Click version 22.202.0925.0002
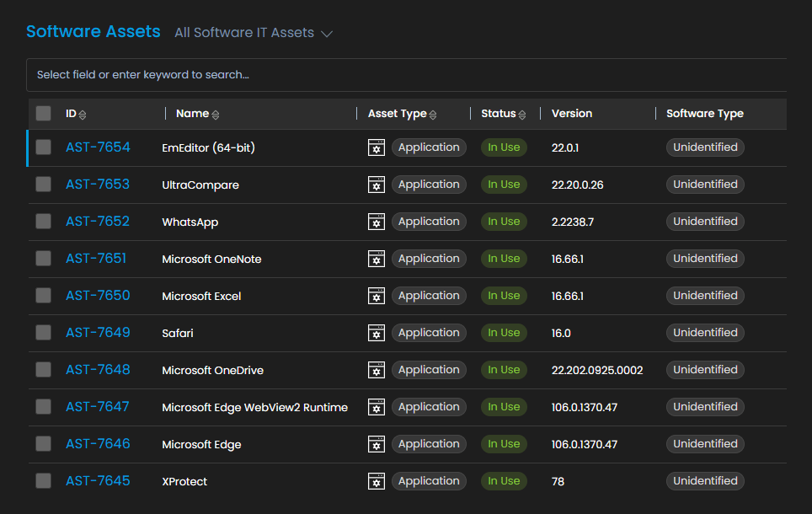This screenshot has height=514, width=812. 597,370
